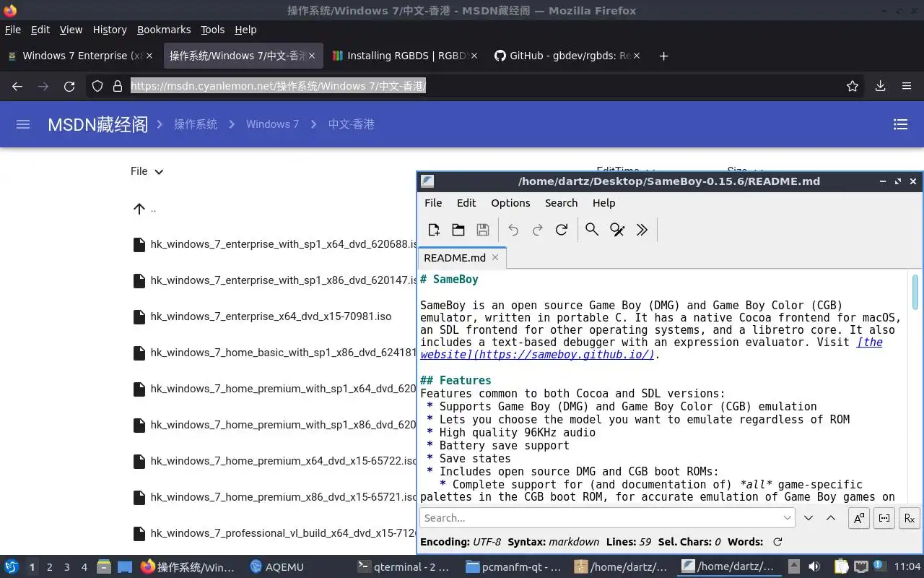The height and width of the screenshot is (578, 924).
Task: Open FeatherPad Search menu
Action: pyautogui.click(x=561, y=203)
